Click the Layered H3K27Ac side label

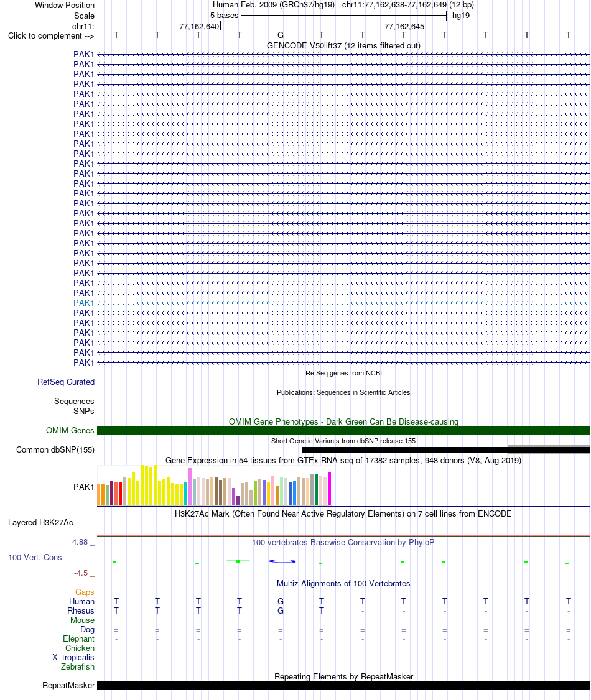coord(40,522)
